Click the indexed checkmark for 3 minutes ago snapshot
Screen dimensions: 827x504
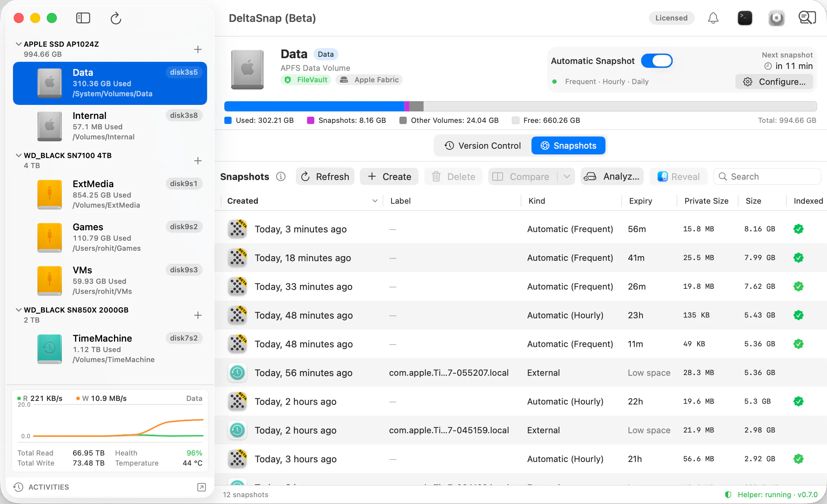pyautogui.click(x=798, y=229)
